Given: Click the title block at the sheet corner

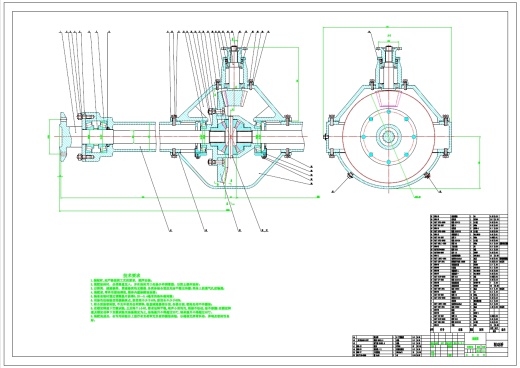Looking at the screenshot, I should click(469, 345).
